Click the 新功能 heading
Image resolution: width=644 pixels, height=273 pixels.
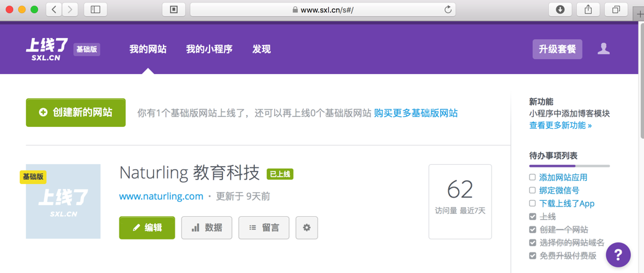pos(541,101)
